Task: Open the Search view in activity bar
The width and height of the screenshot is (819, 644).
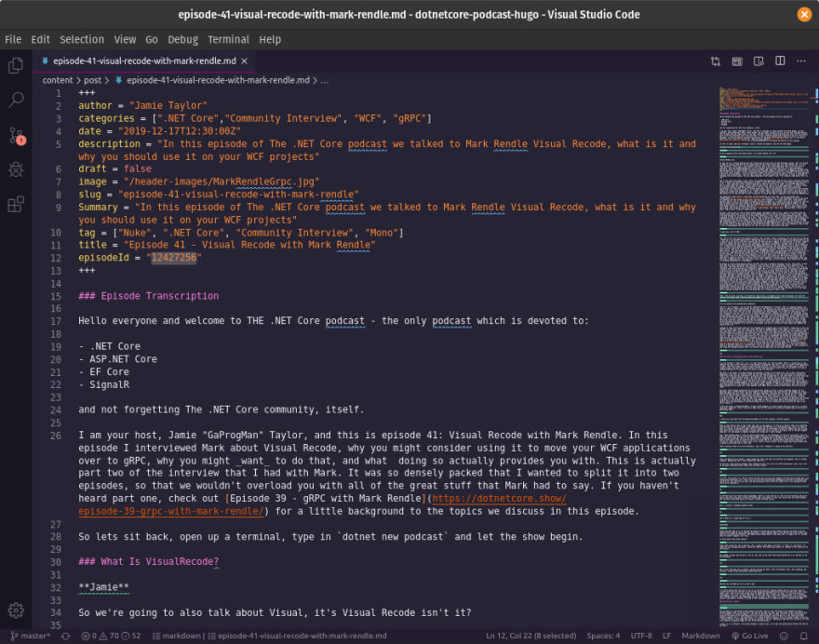Action: click(x=16, y=100)
